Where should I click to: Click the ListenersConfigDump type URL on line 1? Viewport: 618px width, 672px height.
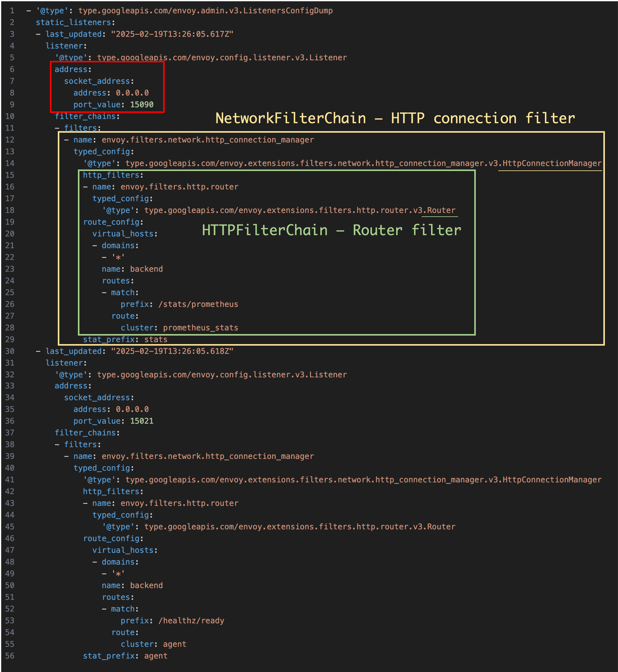point(205,11)
